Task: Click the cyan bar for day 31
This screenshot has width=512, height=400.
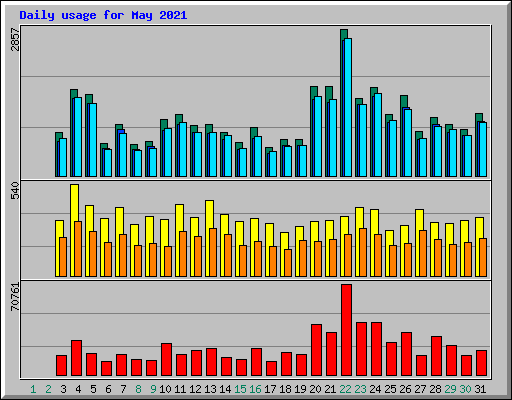Action: 483,149
